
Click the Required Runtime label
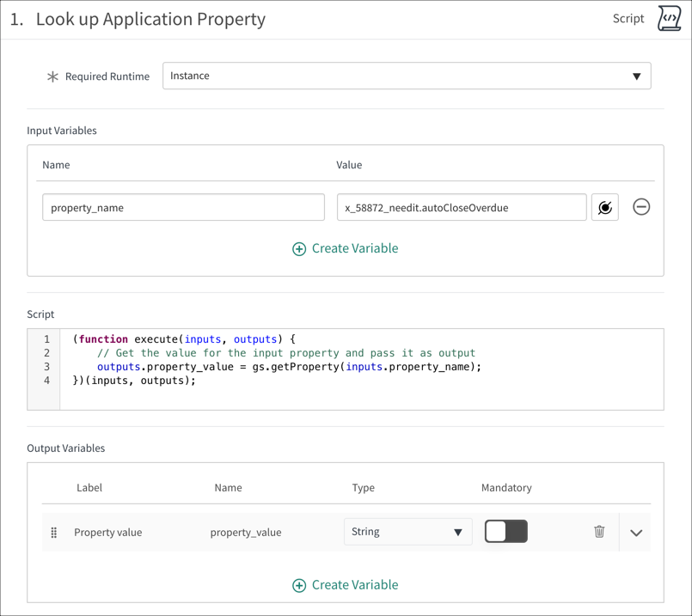point(107,76)
